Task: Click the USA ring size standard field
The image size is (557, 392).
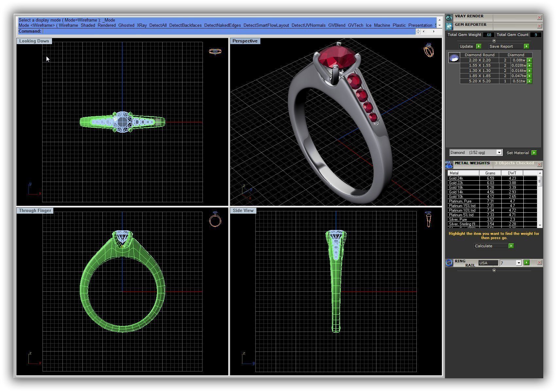Action: pos(488,263)
